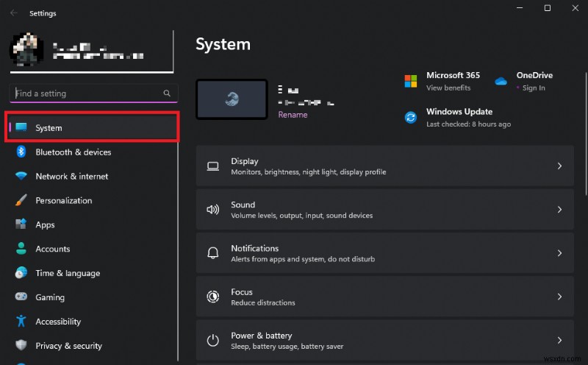The width and height of the screenshot is (588, 365).
Task: Open Time & language category
Action: (93, 273)
